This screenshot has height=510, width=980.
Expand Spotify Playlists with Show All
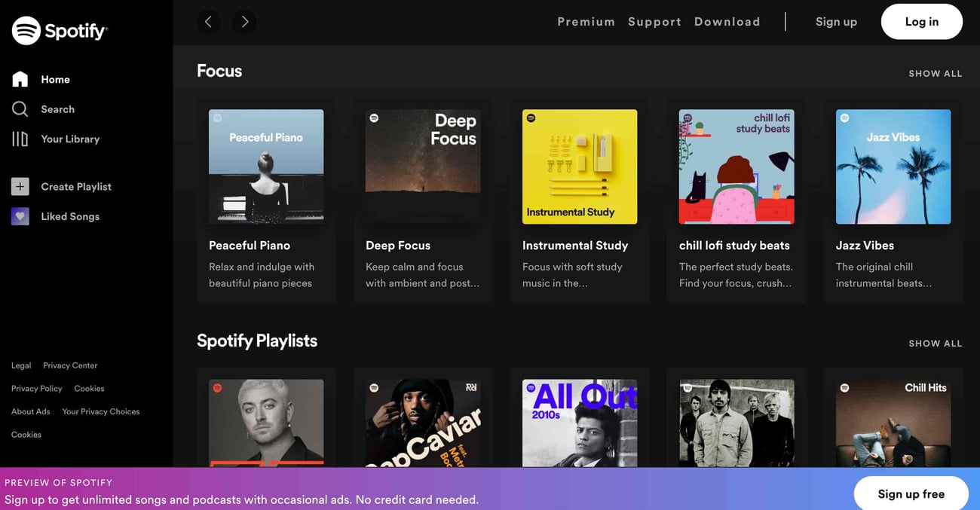tap(935, 344)
